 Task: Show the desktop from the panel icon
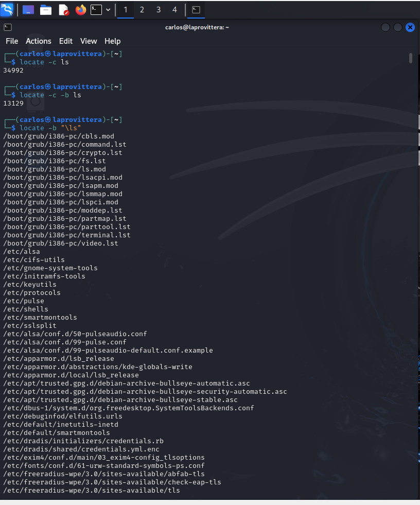(x=28, y=10)
